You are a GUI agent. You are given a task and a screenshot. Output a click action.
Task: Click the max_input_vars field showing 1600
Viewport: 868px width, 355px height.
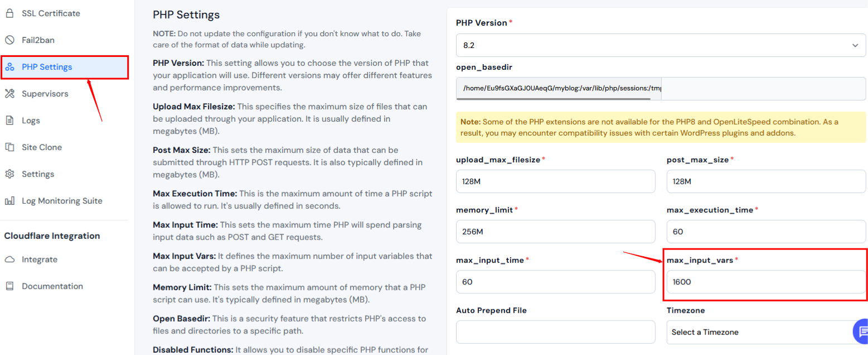[x=765, y=282]
